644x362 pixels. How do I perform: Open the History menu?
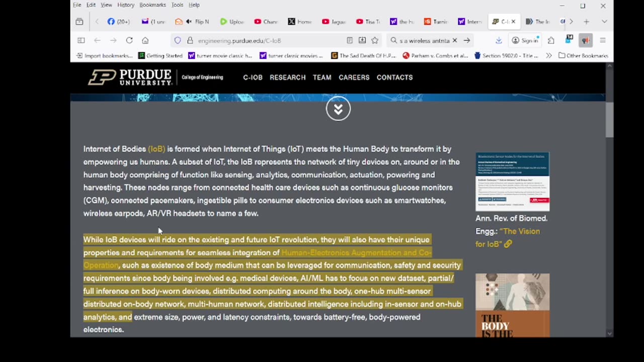tap(126, 5)
